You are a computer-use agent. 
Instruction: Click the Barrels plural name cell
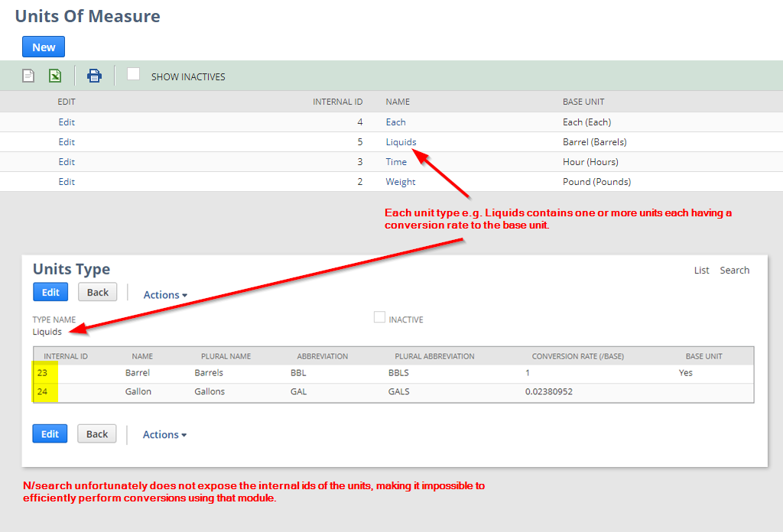point(209,373)
